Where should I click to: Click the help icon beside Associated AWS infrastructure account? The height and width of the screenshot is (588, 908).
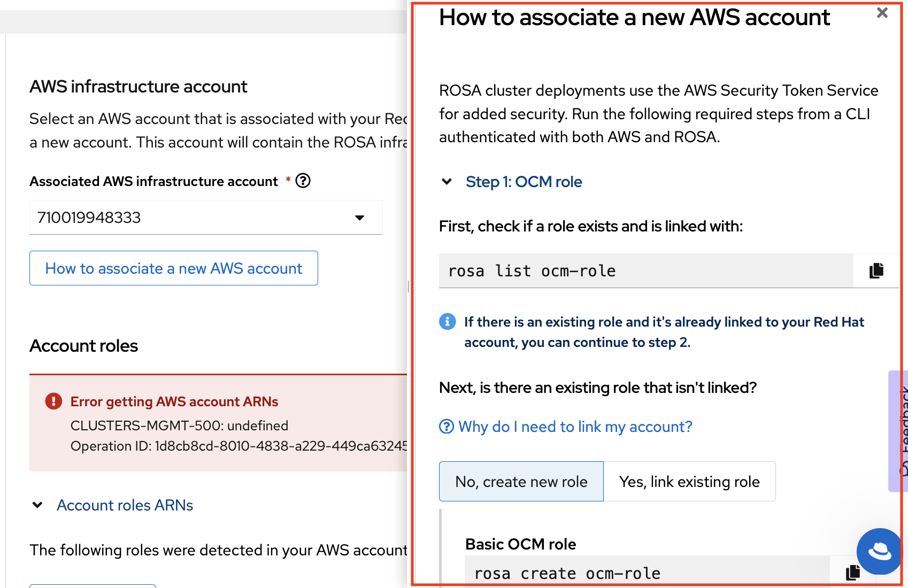coord(303,181)
